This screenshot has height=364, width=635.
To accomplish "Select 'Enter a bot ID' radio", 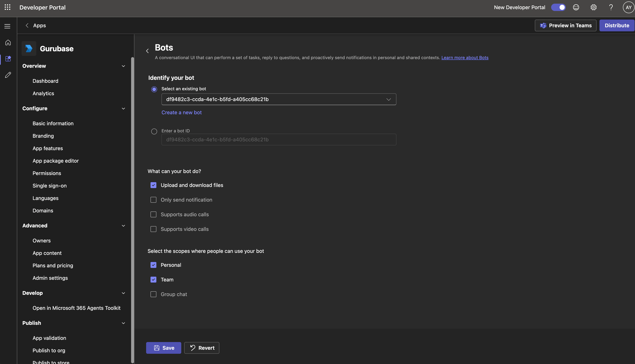I will [x=154, y=131].
